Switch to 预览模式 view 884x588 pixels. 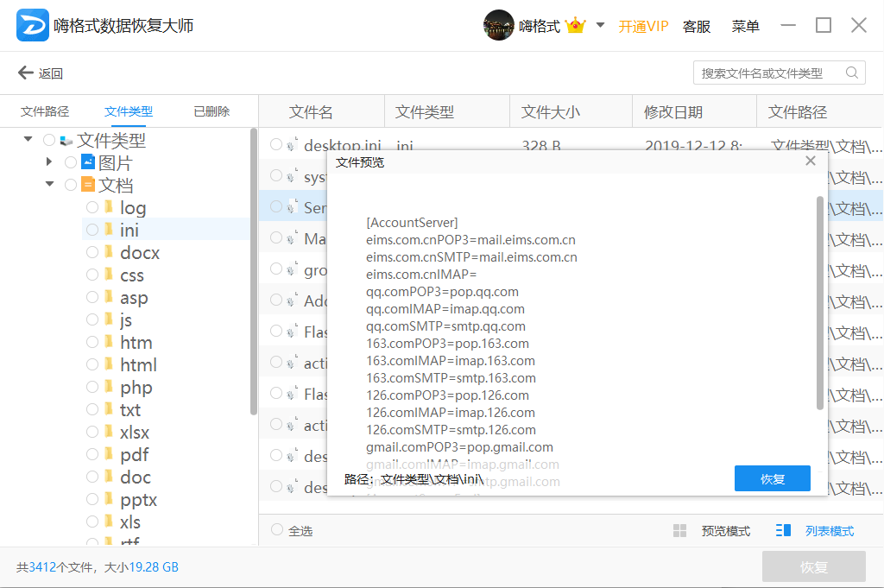coord(725,531)
